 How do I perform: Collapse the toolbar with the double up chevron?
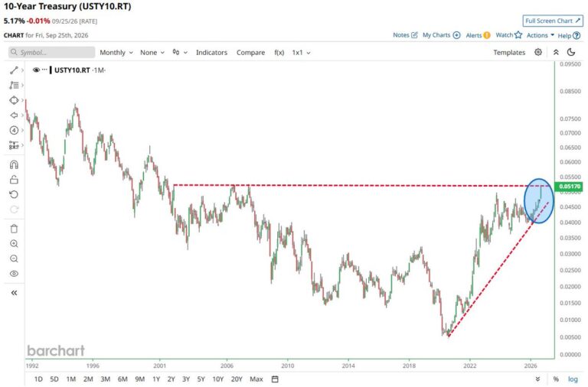[x=556, y=52]
